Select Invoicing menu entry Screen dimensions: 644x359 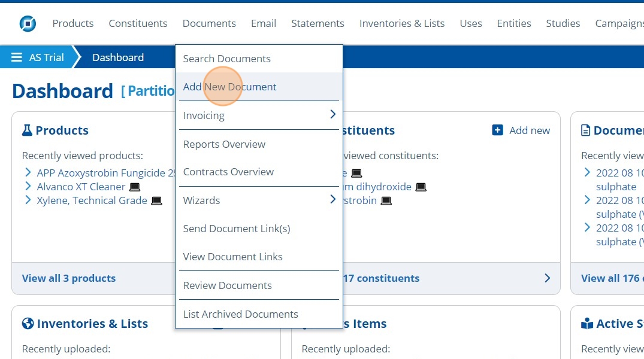pos(259,115)
